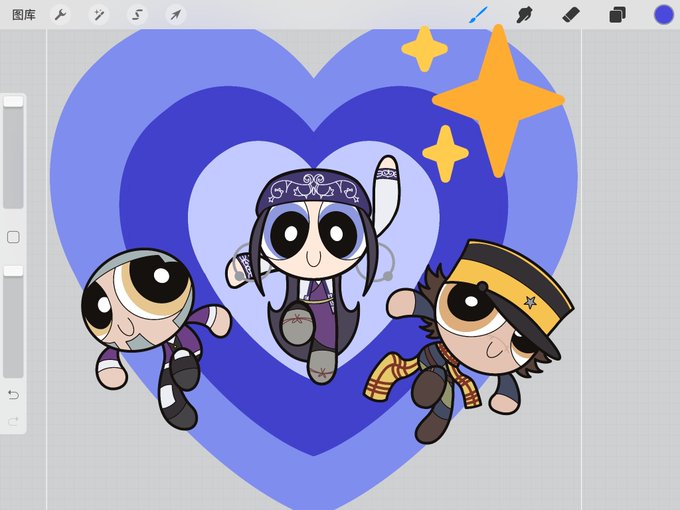Select the Paint brush tool
Screen dimensions: 680x510
click(478, 15)
